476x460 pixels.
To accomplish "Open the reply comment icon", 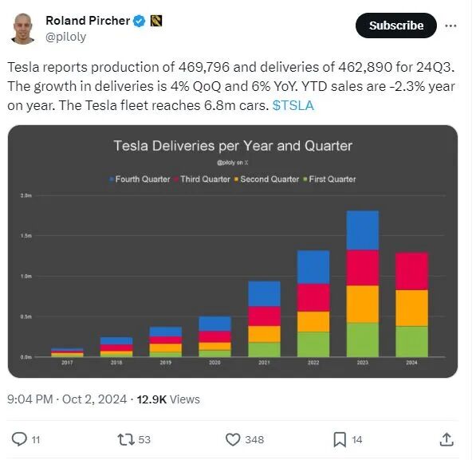I will click(19, 439).
